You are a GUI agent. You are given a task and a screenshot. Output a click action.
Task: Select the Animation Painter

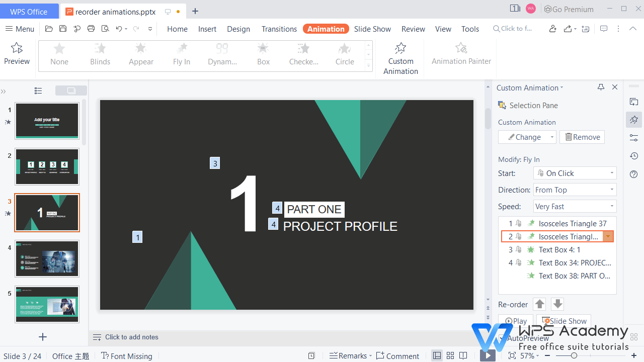coord(461,55)
